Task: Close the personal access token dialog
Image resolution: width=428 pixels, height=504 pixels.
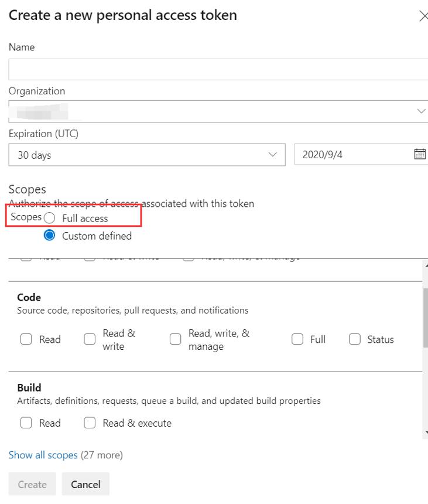Action: tap(424, 16)
